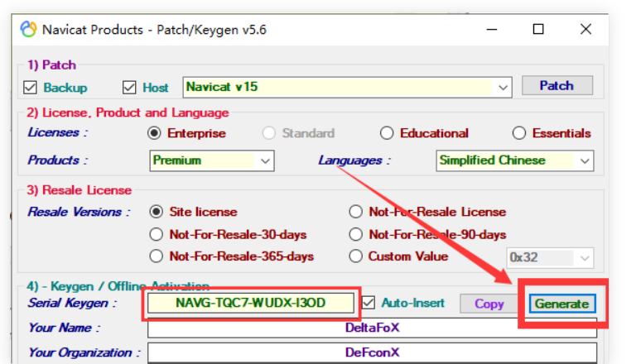The image size is (641, 364).
Task: Toggle the Backup checkbox
Action: tap(31, 87)
